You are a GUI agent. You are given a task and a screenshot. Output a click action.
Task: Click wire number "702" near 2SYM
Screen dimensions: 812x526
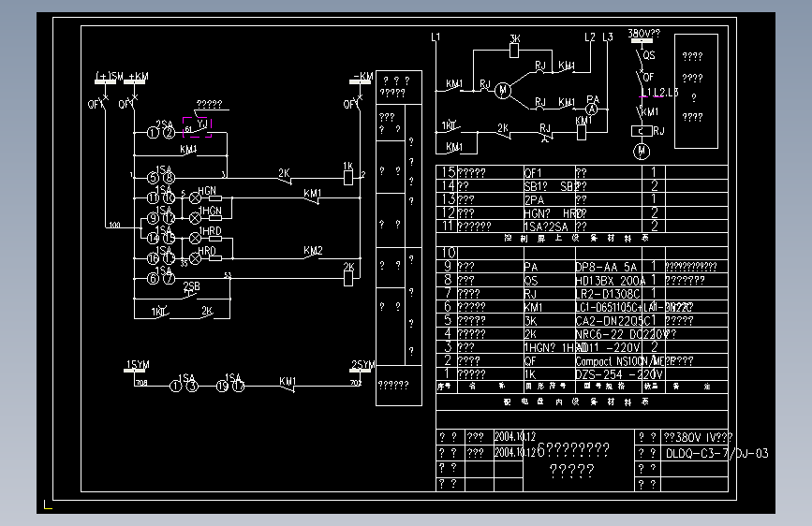pos(356,383)
